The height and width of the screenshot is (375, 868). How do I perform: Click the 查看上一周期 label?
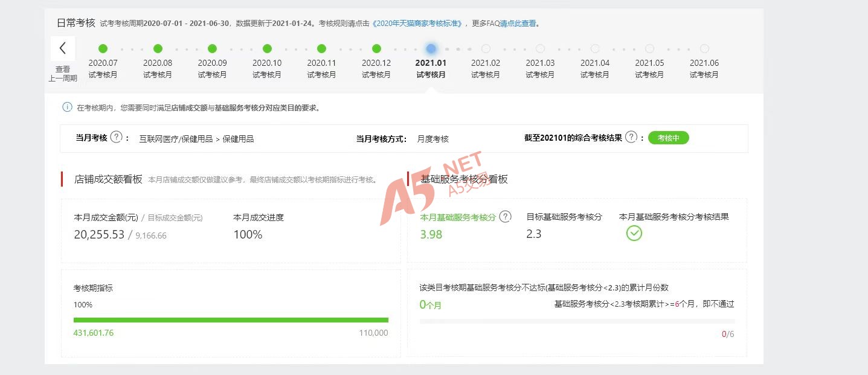click(x=63, y=74)
